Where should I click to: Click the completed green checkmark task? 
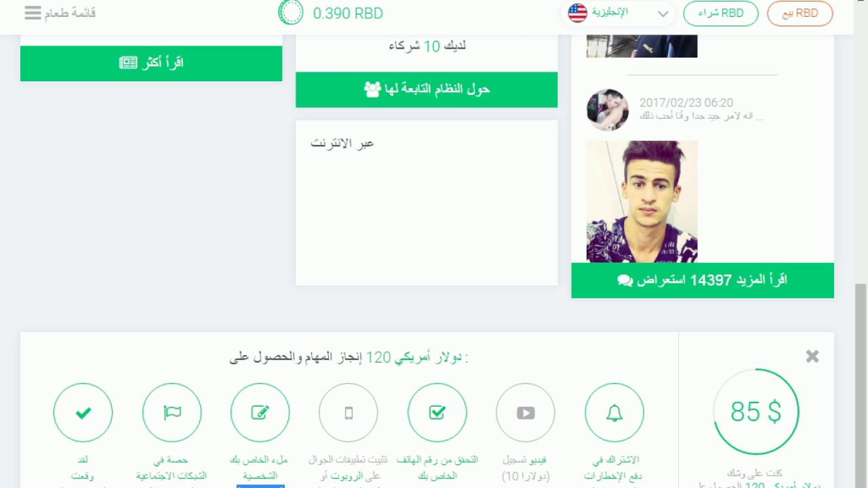click(x=83, y=413)
